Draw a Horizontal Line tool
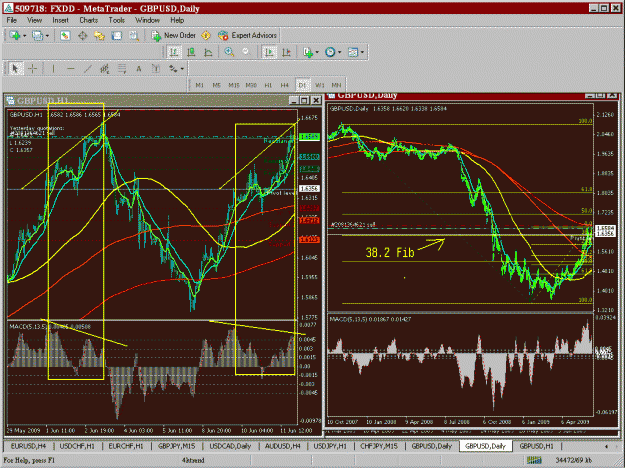 point(71,69)
